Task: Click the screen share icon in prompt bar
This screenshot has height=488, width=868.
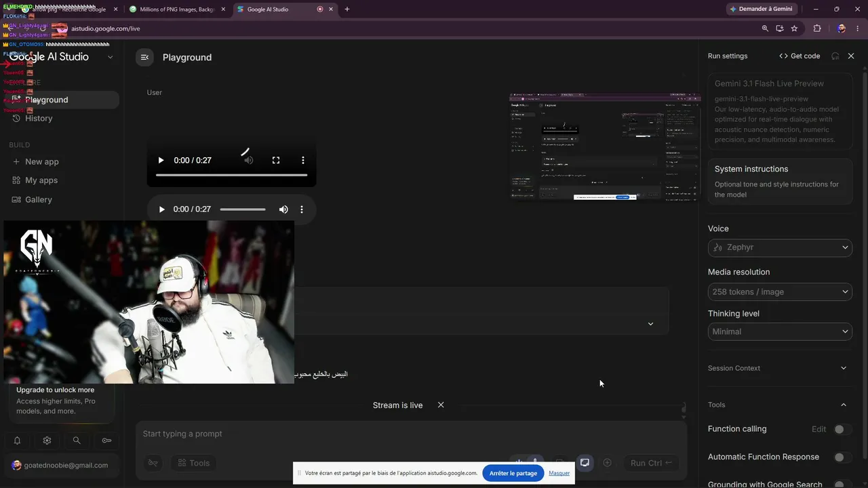Action: click(x=585, y=463)
